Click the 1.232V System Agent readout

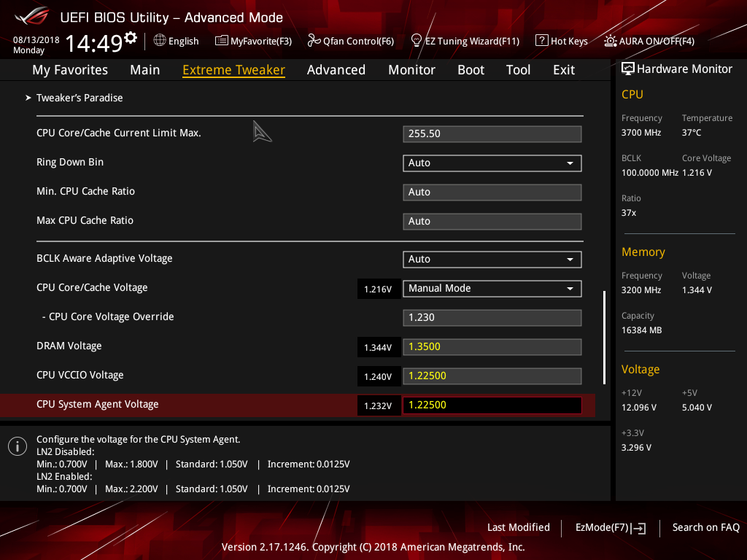pos(379,405)
